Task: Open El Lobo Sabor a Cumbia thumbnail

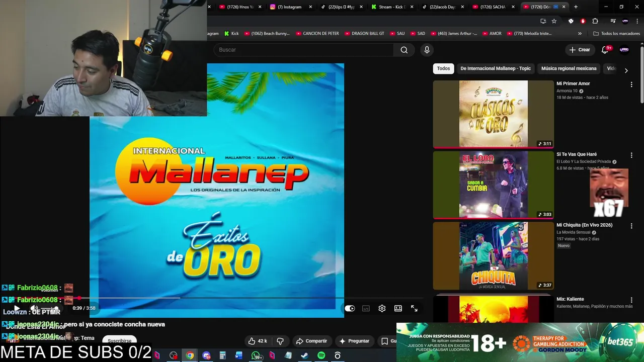Action: (x=494, y=185)
